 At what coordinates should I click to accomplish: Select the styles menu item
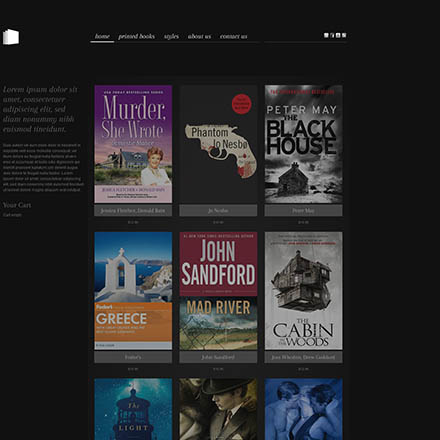tap(171, 36)
